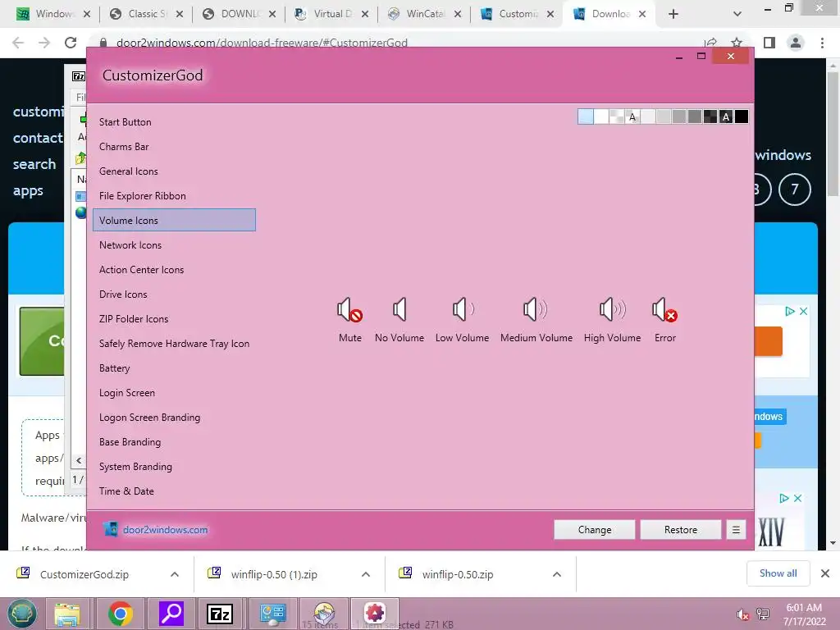Pick the light checkerboard background swatch
840x630 pixels.
click(x=617, y=116)
